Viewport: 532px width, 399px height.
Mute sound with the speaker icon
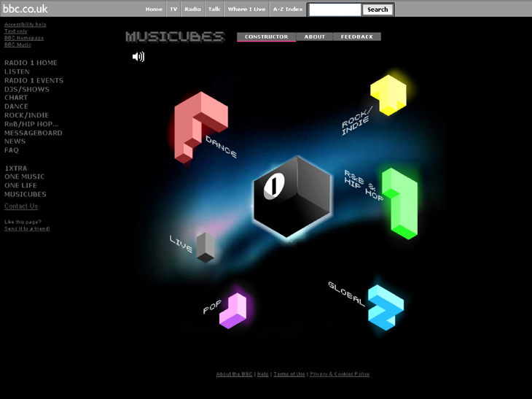point(138,56)
